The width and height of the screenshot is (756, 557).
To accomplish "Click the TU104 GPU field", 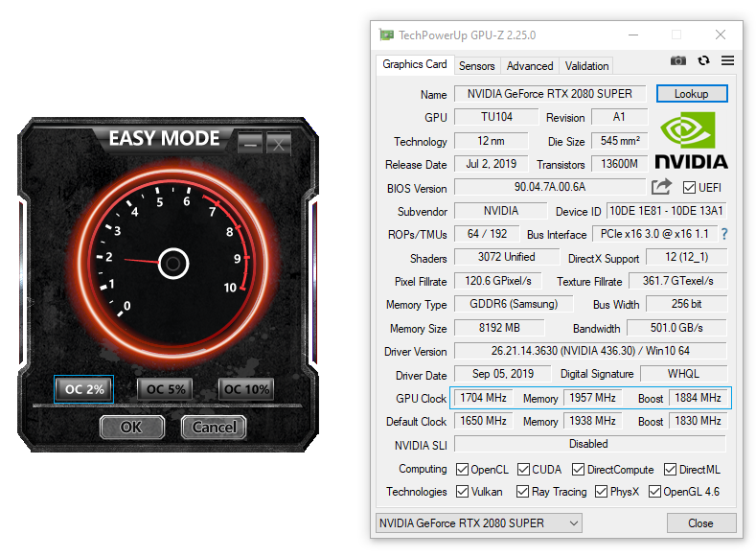I will 496,117.
